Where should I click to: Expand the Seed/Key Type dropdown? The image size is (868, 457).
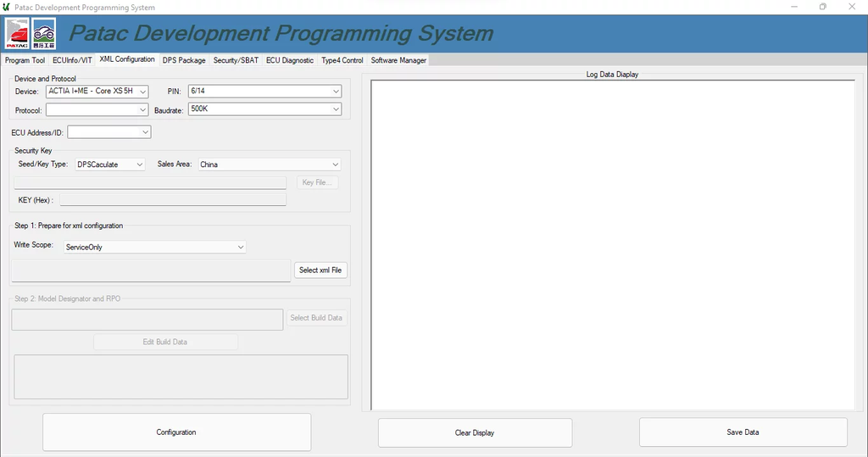click(x=110, y=164)
